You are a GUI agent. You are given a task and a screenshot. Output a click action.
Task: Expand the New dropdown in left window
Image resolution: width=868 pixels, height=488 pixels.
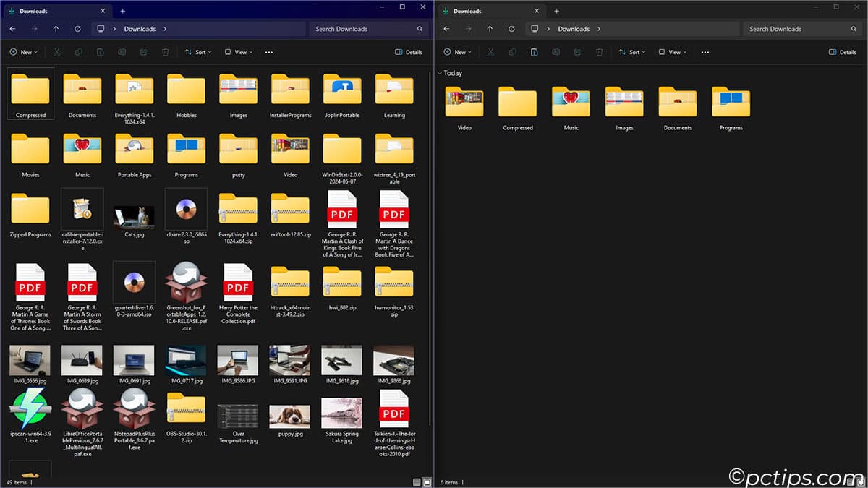coord(23,52)
